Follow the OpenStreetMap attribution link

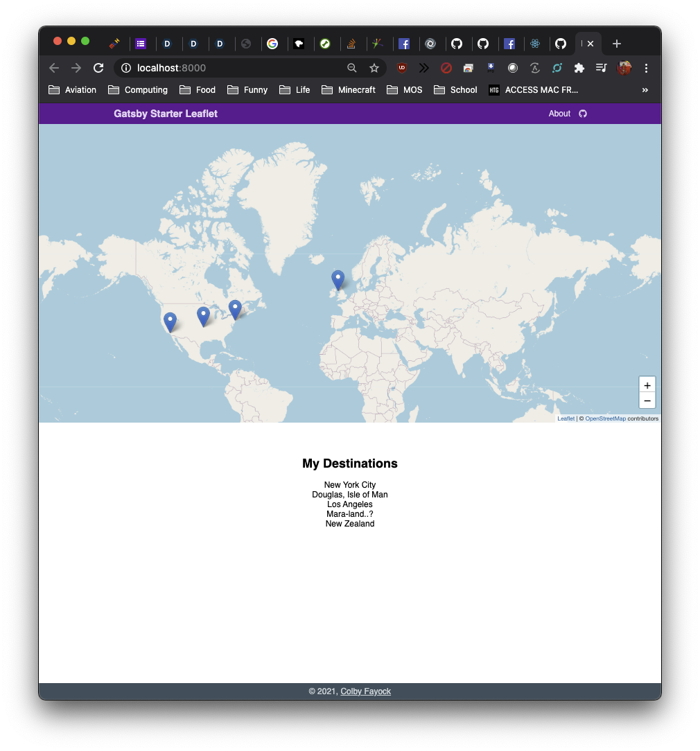click(x=605, y=418)
